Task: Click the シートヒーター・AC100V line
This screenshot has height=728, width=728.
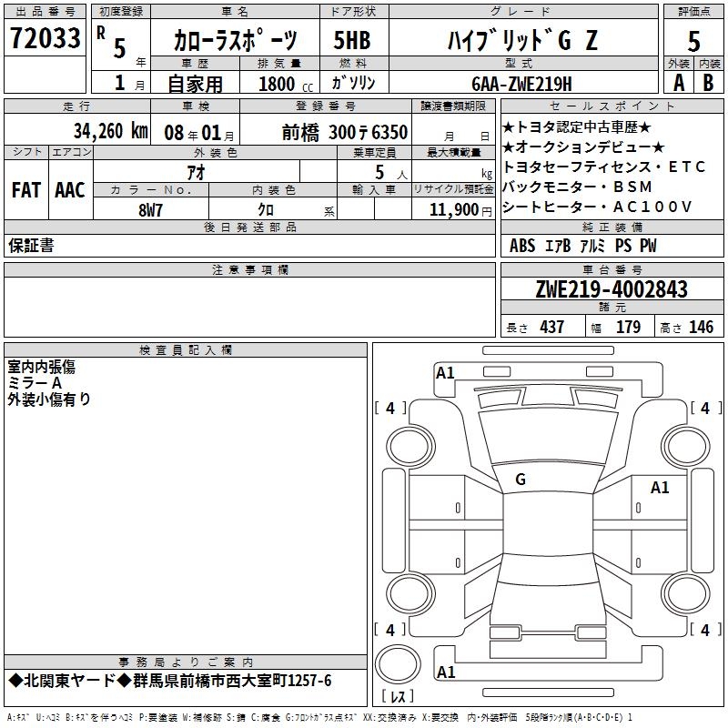Action: [x=598, y=207]
